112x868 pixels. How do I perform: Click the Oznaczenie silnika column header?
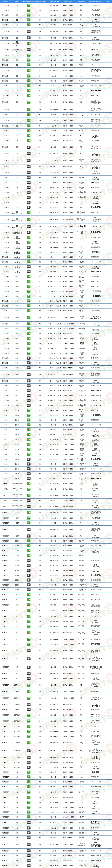pos(96,2)
